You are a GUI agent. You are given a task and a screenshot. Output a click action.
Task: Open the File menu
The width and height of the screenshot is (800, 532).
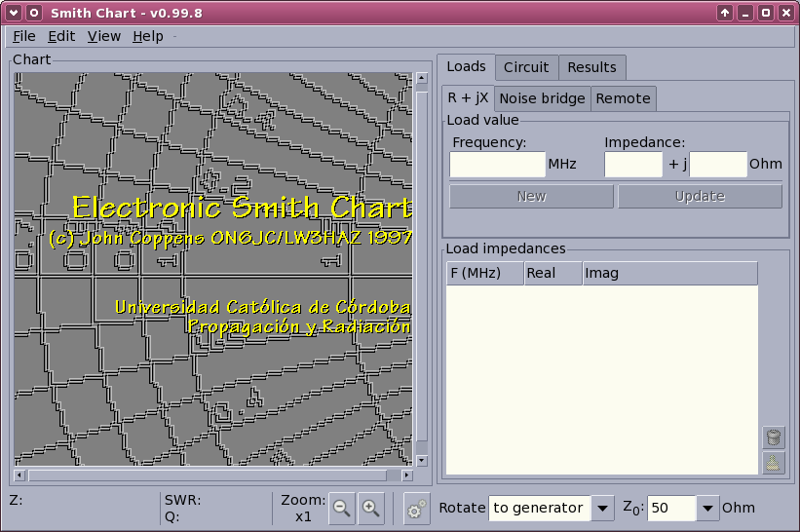24,36
